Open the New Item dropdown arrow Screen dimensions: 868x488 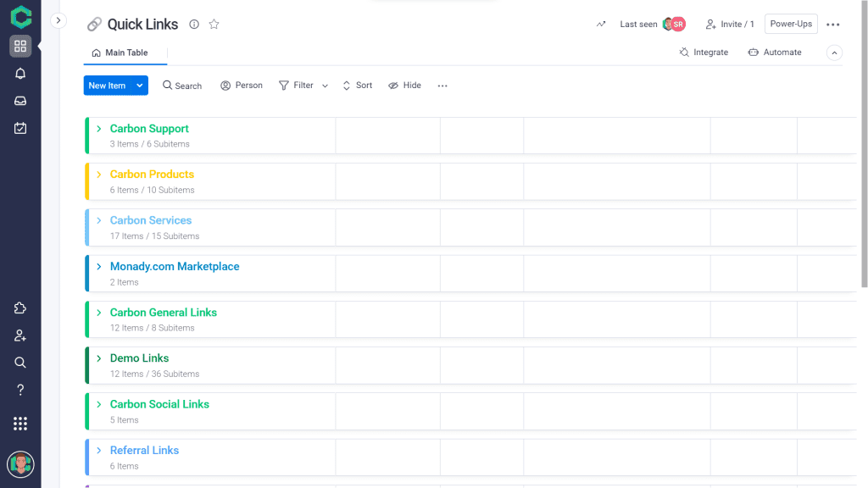coord(140,86)
